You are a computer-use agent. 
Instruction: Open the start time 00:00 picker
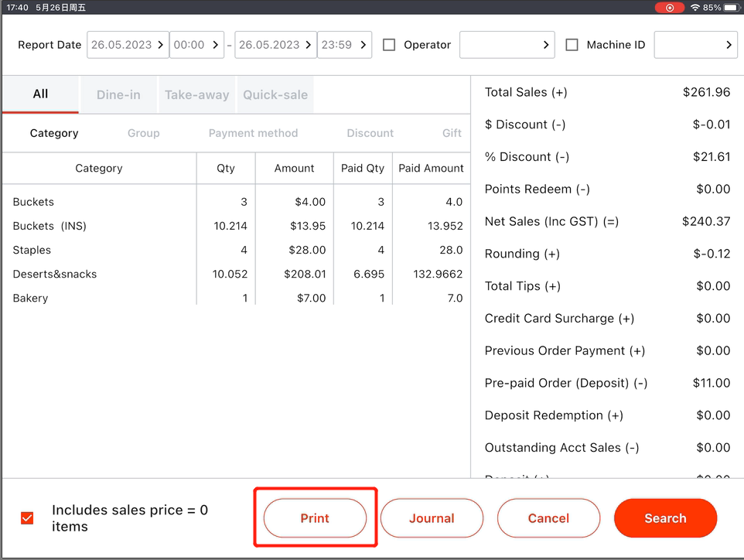point(196,45)
